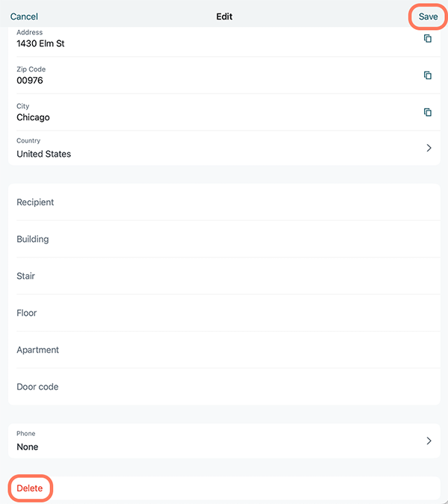
Task: Click the Edit title heading
Action: point(224,16)
